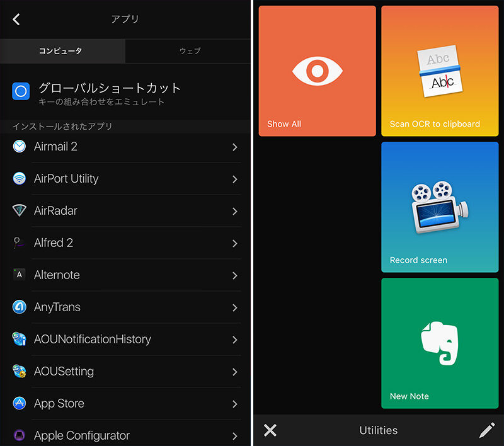
Task: Expand Apple Configurator with its chevron
Action: (x=235, y=437)
